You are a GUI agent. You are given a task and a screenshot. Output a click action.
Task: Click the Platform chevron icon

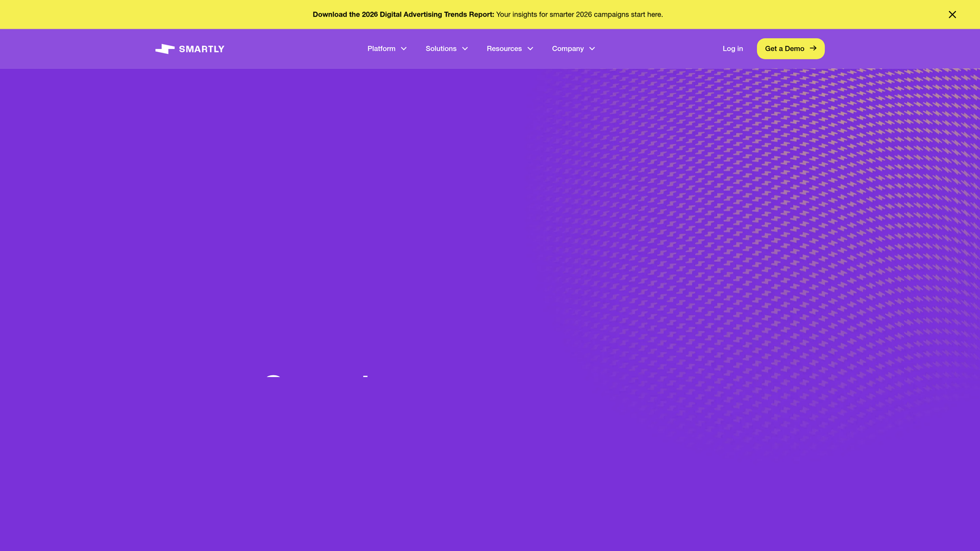[404, 48]
